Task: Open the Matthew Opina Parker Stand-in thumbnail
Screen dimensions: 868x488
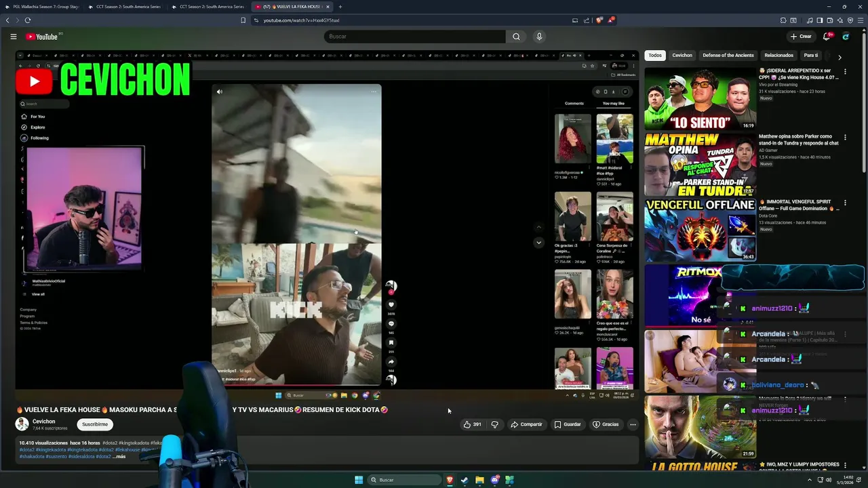Action: click(x=700, y=165)
